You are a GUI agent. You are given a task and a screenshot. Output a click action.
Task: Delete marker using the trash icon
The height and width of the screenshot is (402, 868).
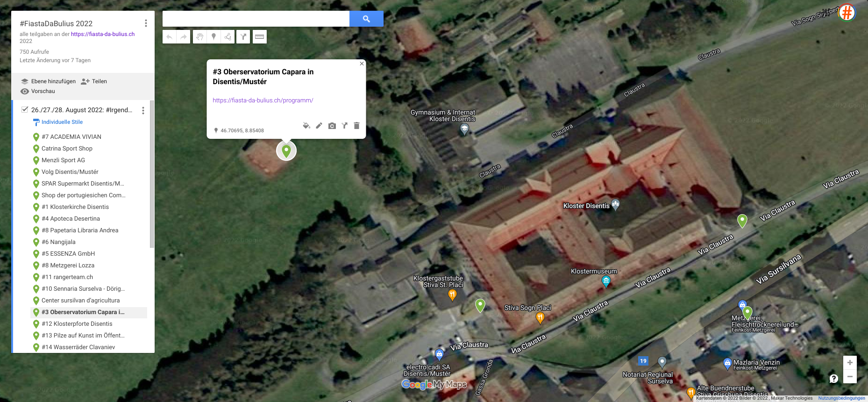pyautogui.click(x=356, y=126)
